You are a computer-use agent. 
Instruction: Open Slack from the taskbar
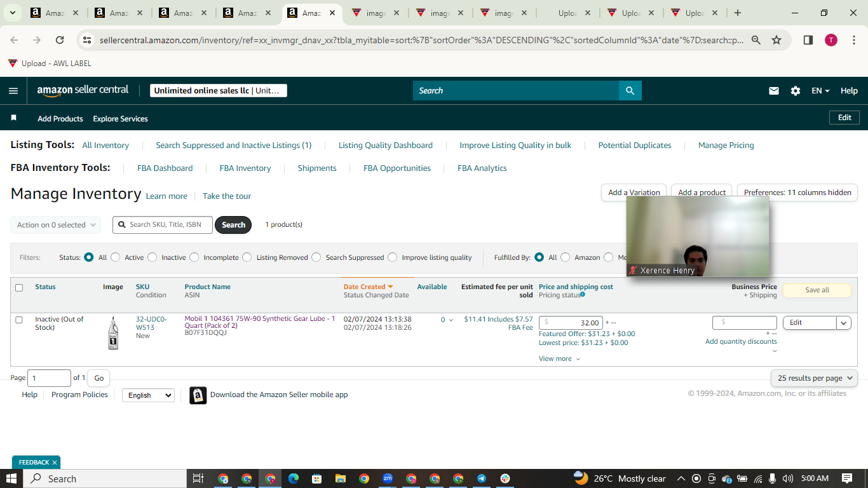pyautogui.click(x=505, y=478)
